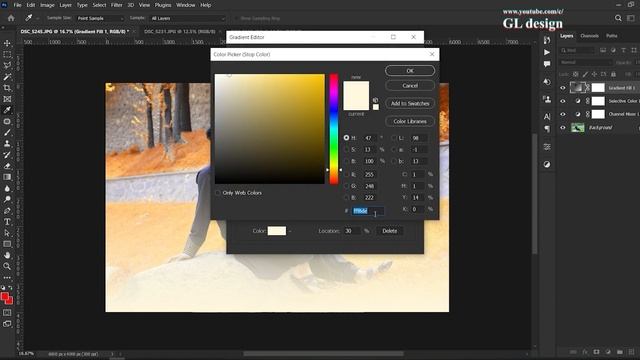
Task: Select the Path Selection tool
Action: (x=7, y=233)
